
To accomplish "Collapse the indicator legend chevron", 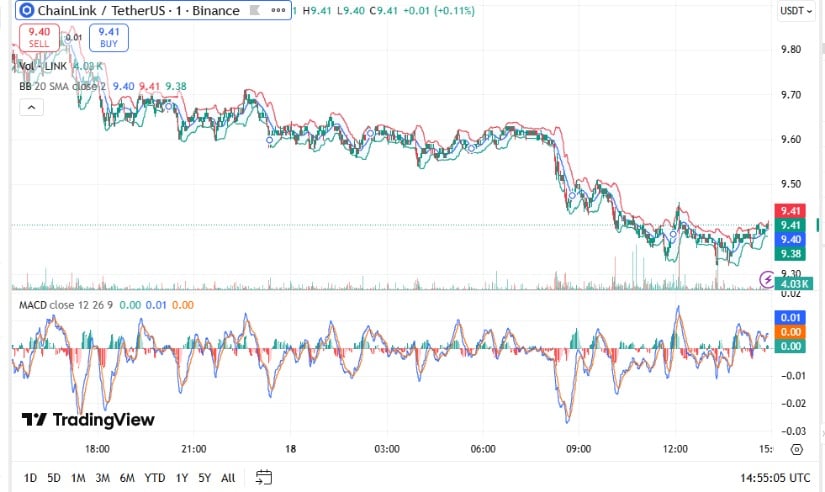I will coord(30,106).
